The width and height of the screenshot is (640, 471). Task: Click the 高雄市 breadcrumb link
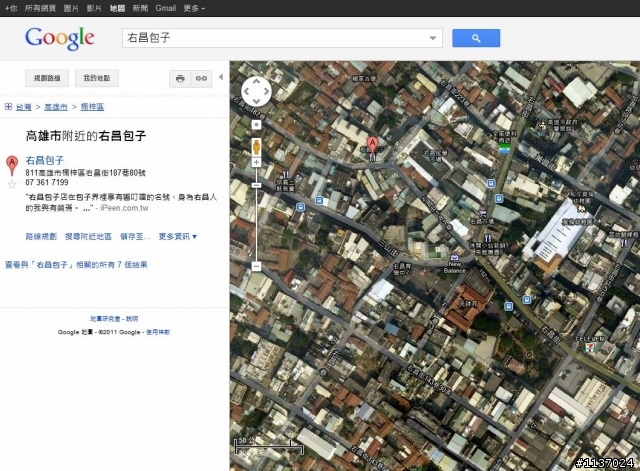(x=56, y=107)
